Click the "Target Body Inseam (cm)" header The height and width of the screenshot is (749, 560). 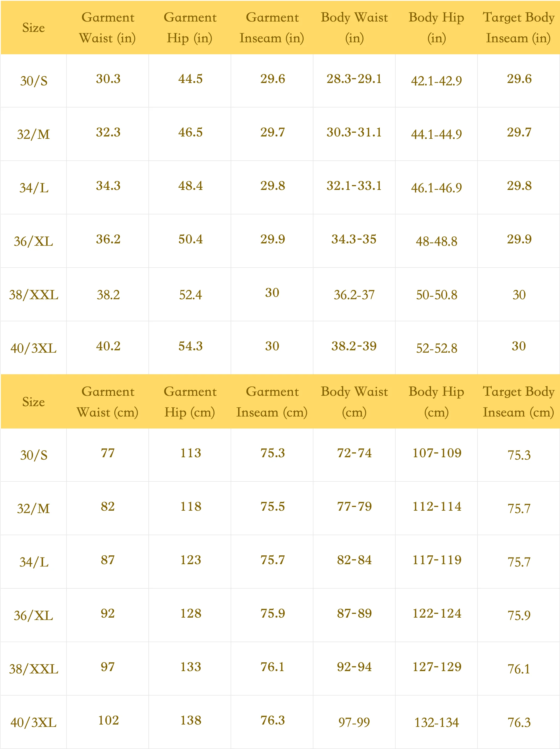pyautogui.click(x=518, y=402)
